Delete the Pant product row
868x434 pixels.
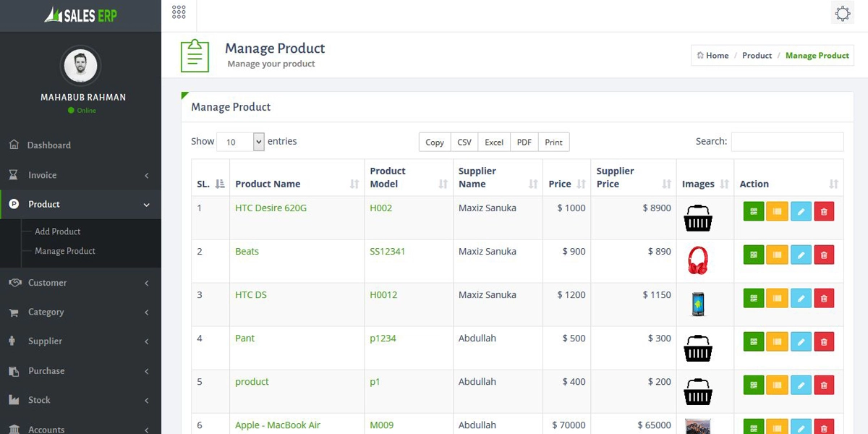coord(824,341)
